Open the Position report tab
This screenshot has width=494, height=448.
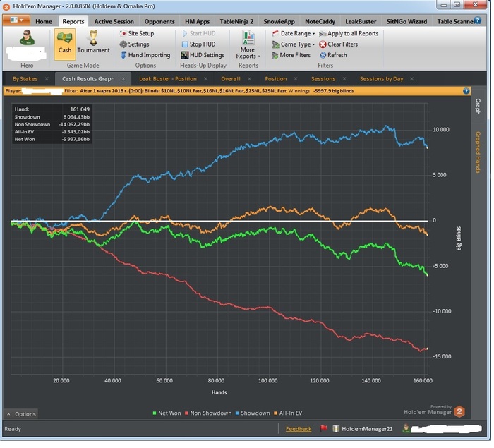276,79
